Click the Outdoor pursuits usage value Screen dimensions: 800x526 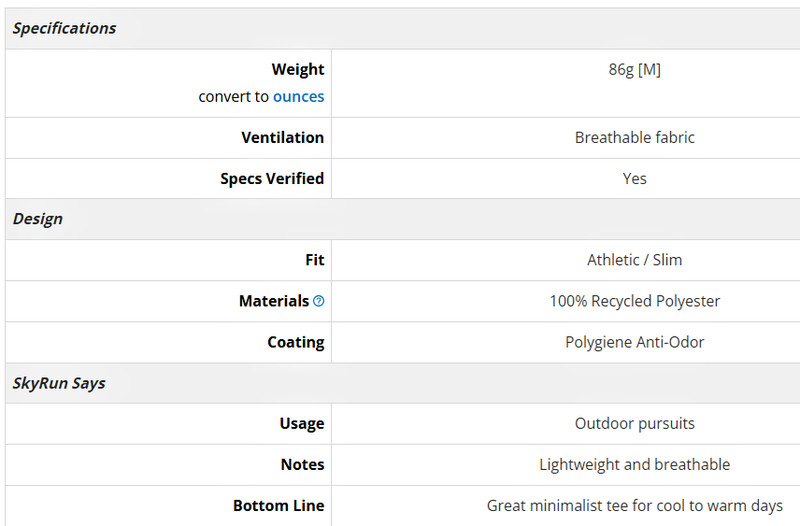point(634,423)
